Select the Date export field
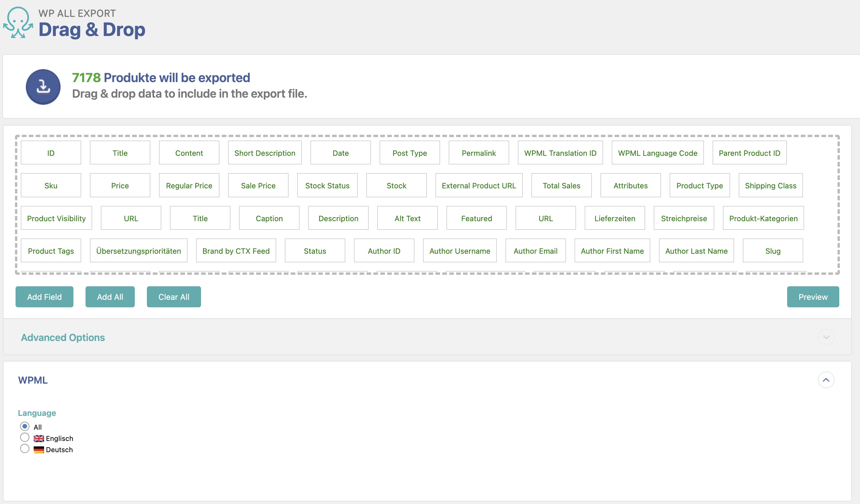The height and width of the screenshot is (504, 860). [x=341, y=153]
